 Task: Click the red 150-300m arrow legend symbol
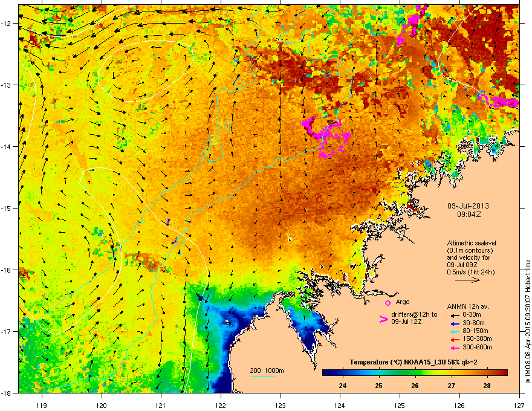(455, 339)
